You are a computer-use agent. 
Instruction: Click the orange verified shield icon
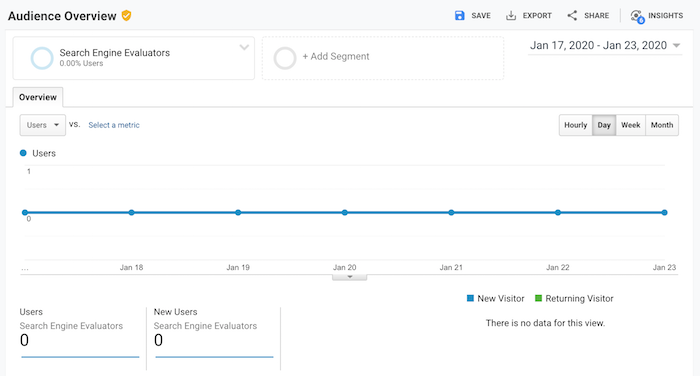point(127,16)
